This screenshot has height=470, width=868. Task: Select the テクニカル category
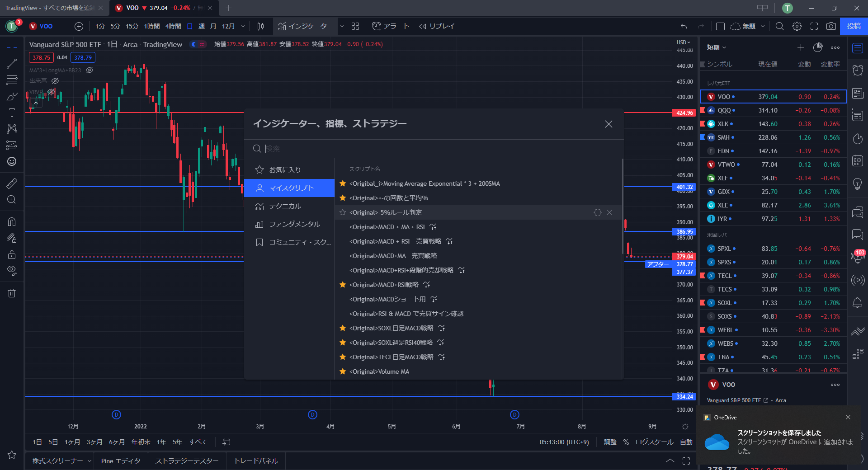click(285, 206)
